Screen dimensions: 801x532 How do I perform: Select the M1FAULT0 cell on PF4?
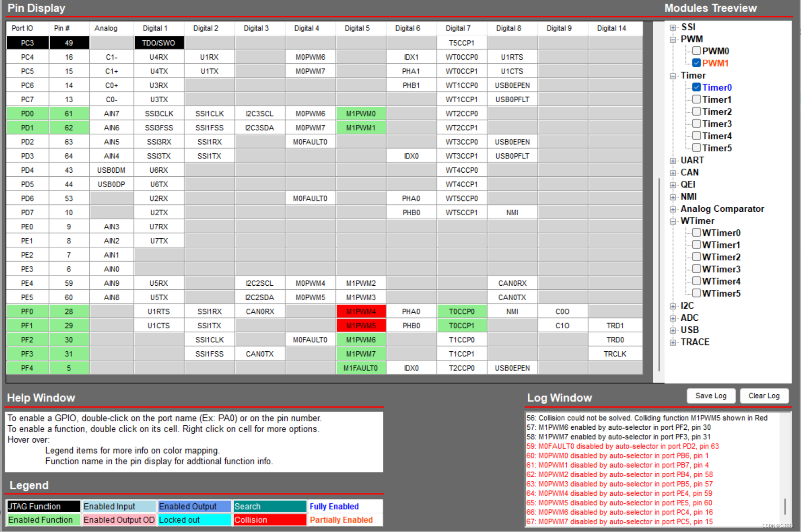pos(361,368)
